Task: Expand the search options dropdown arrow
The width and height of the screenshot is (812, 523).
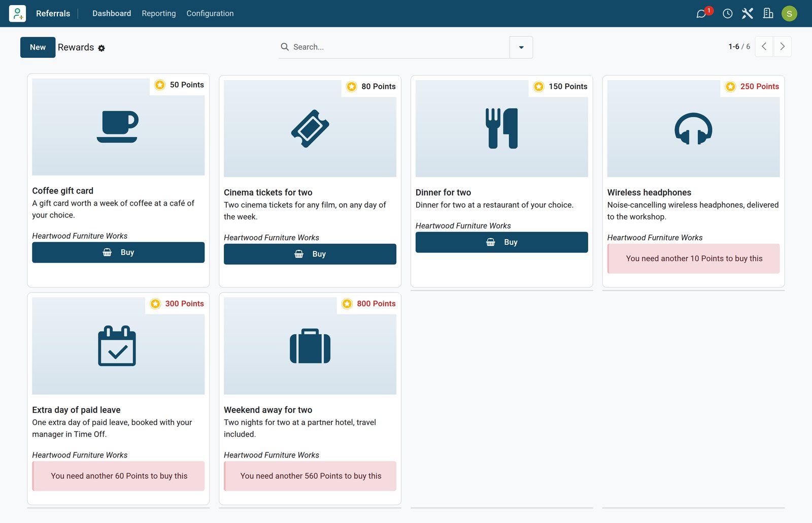Action: 521,47
